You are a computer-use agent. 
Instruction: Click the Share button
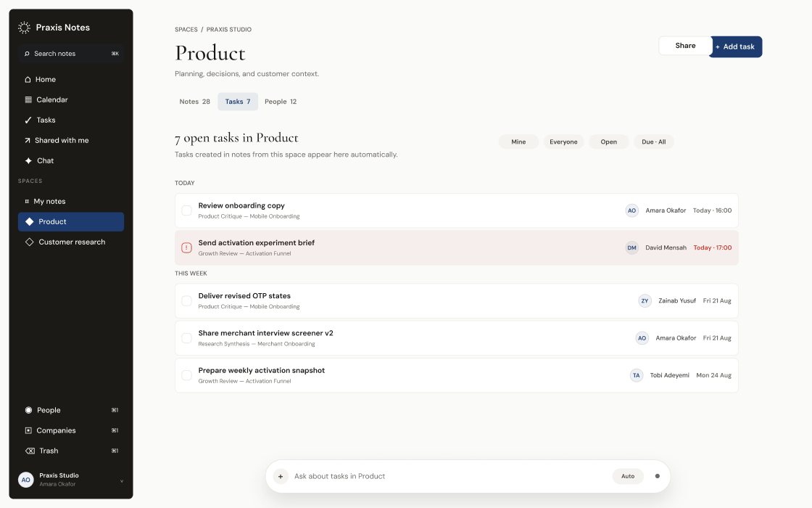coord(685,46)
